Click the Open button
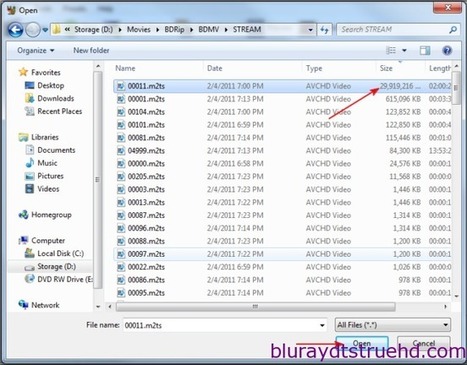This screenshot has height=365, width=467. point(362,343)
